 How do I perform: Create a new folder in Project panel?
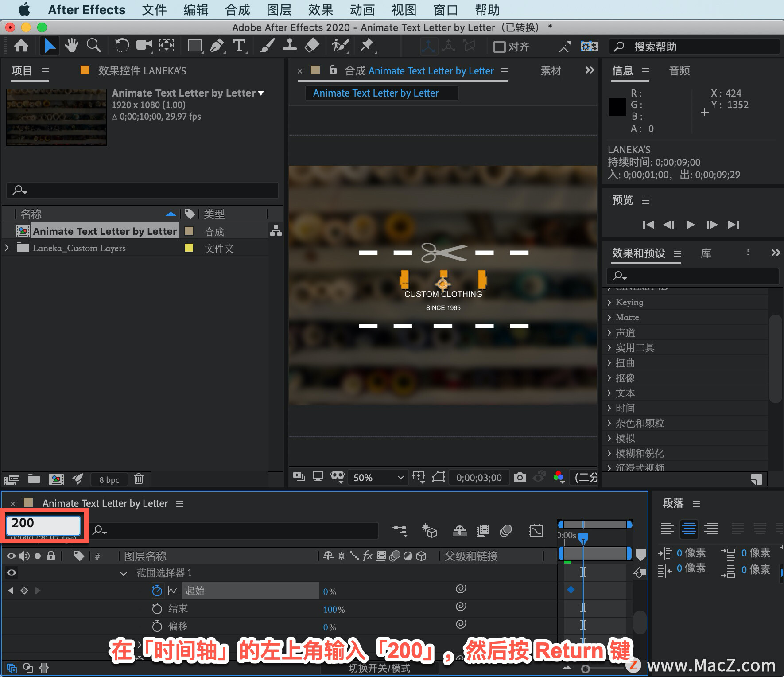(34, 479)
